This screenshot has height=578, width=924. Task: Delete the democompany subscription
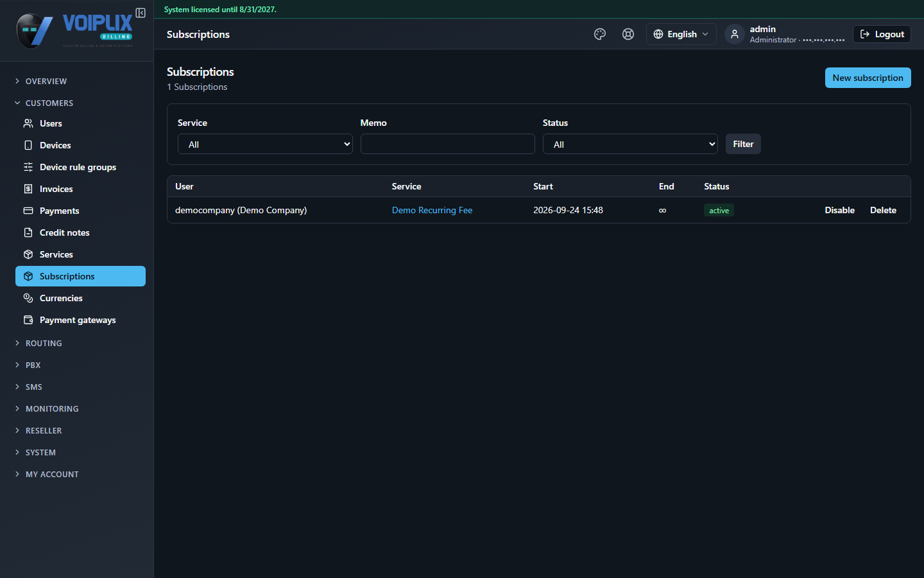[883, 210]
